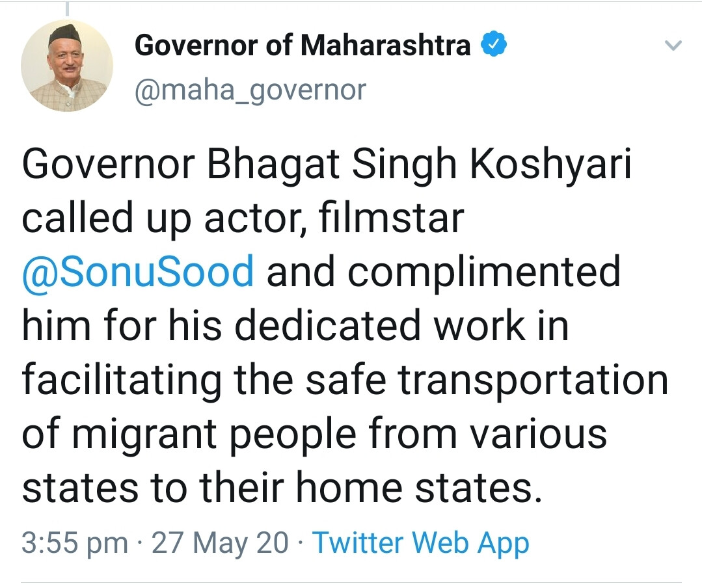
Task: Open the @SonuSood mention
Action: click(137, 271)
